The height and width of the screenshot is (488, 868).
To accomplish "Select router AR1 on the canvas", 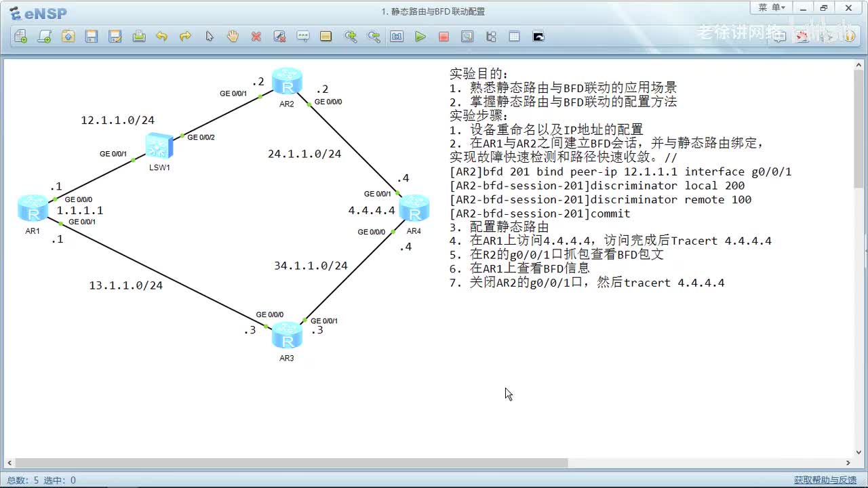I will coord(33,208).
